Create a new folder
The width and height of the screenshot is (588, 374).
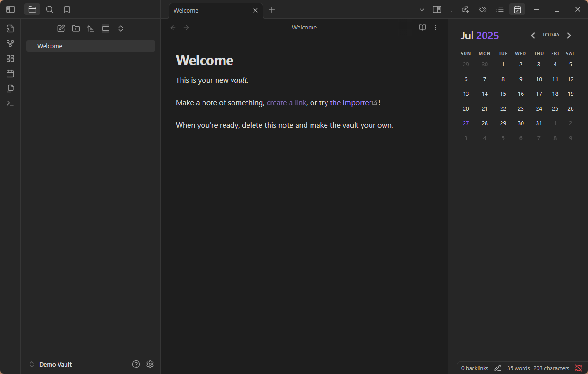click(76, 29)
